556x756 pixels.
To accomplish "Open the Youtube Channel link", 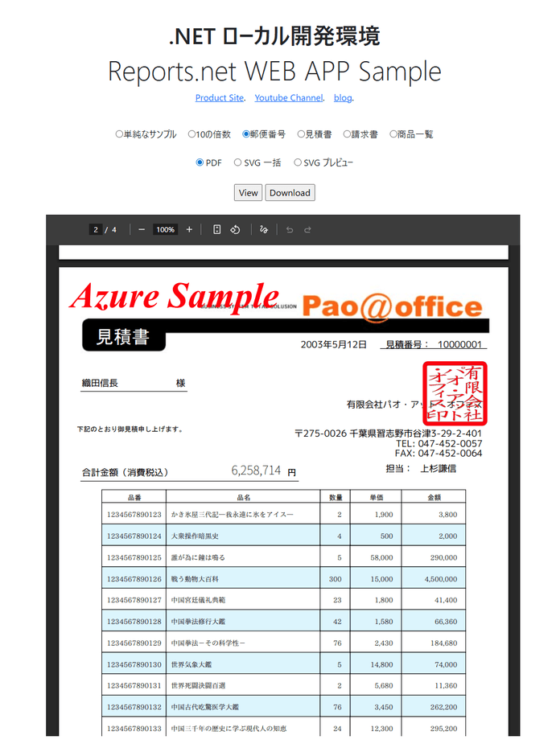I will [x=289, y=98].
